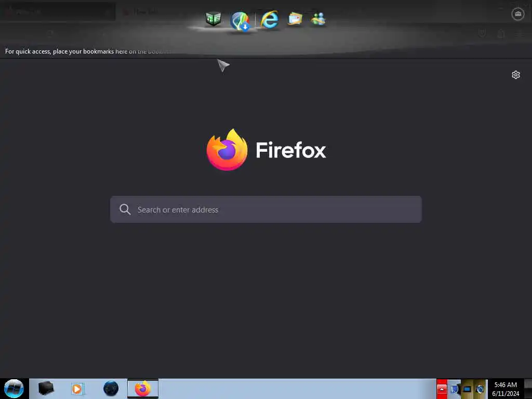Viewport: 532px width, 399px height.
Task: Select the Firefox taskbar button
Action: (143, 389)
